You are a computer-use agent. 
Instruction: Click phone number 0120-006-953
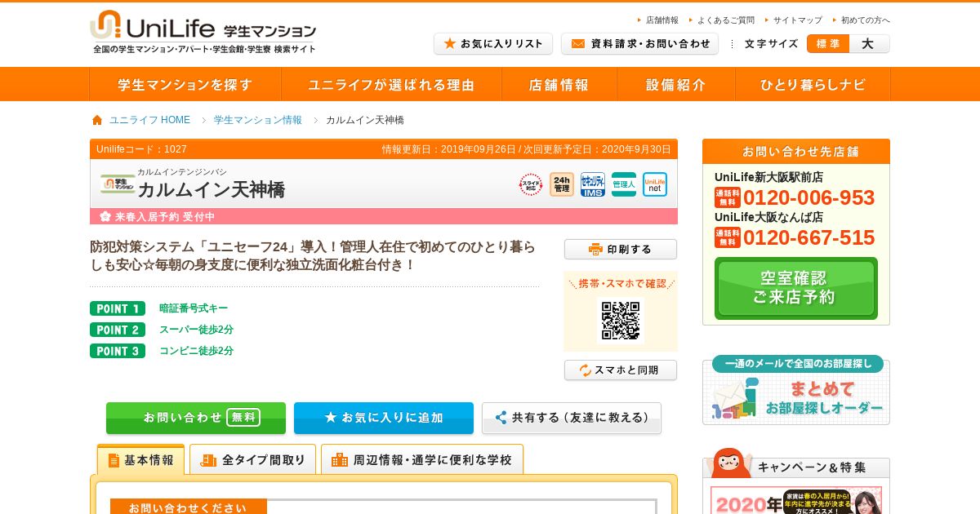[808, 198]
